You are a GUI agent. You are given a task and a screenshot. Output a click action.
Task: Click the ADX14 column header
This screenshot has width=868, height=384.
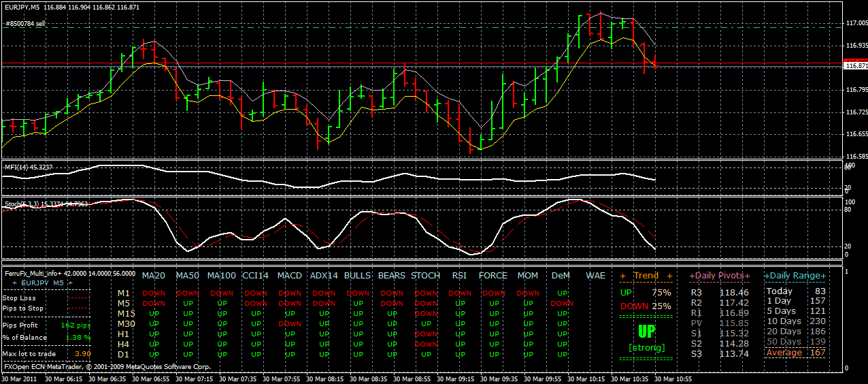coord(324,276)
